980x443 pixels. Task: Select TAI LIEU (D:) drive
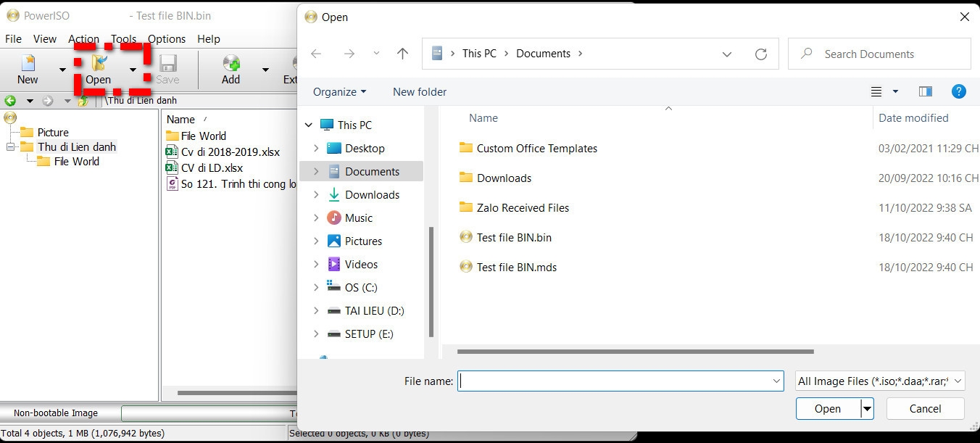pyautogui.click(x=374, y=310)
